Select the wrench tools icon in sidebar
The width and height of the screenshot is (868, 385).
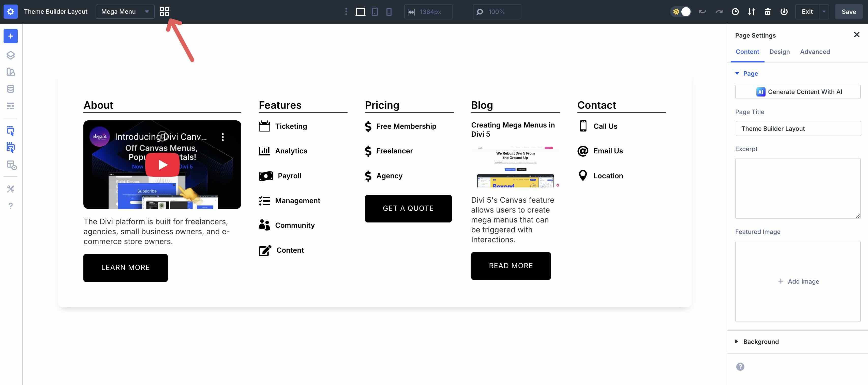[10, 189]
